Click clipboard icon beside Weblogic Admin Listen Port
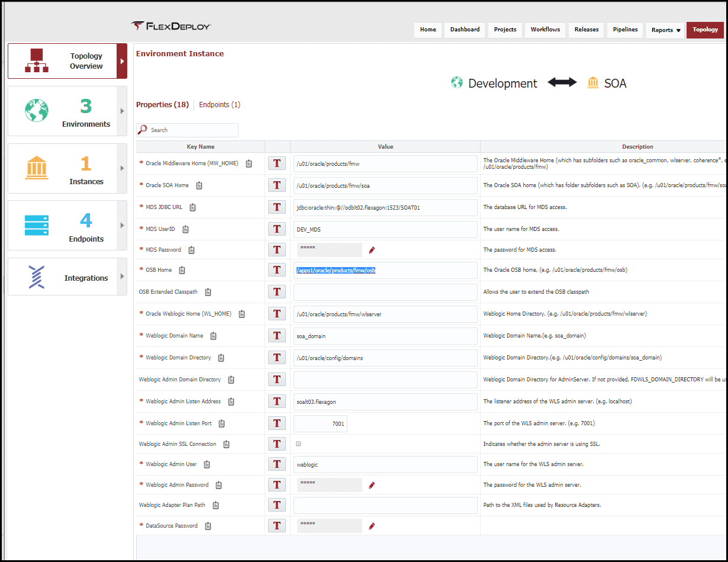This screenshot has width=728, height=562. (x=222, y=423)
